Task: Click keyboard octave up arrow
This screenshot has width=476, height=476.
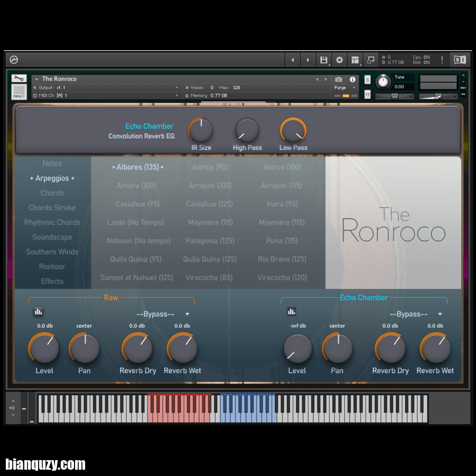Action: coord(13,401)
